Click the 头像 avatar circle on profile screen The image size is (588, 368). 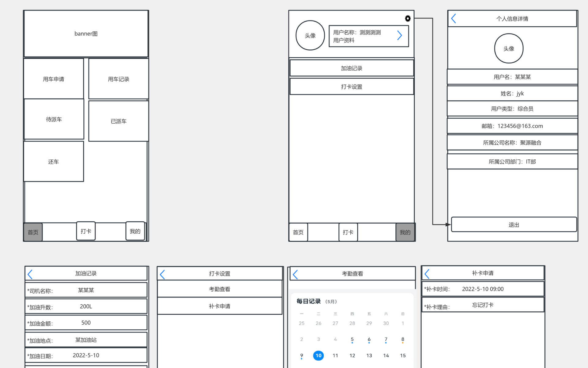coord(310,36)
